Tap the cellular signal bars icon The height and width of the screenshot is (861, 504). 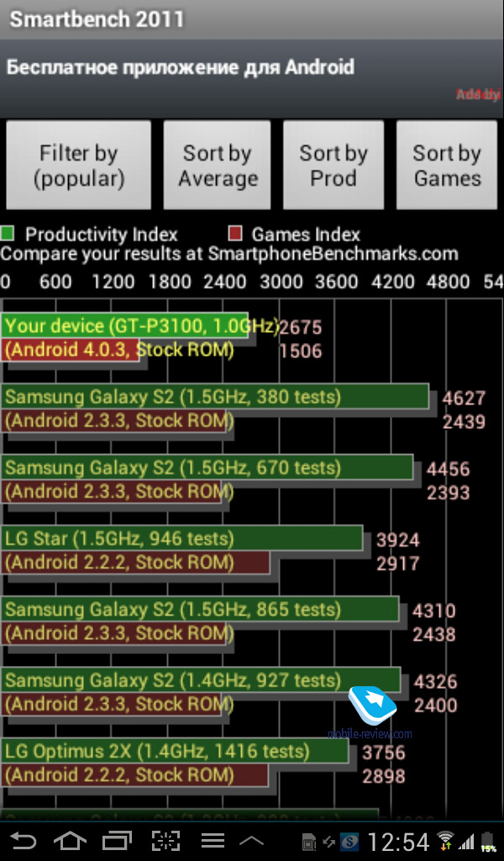[466, 841]
